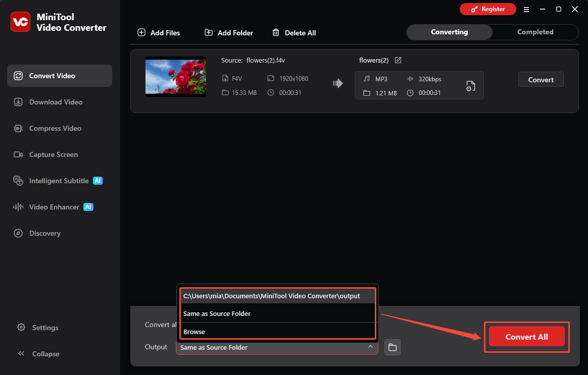Click the F4V source format label
The width and height of the screenshot is (588, 375).
click(x=236, y=79)
